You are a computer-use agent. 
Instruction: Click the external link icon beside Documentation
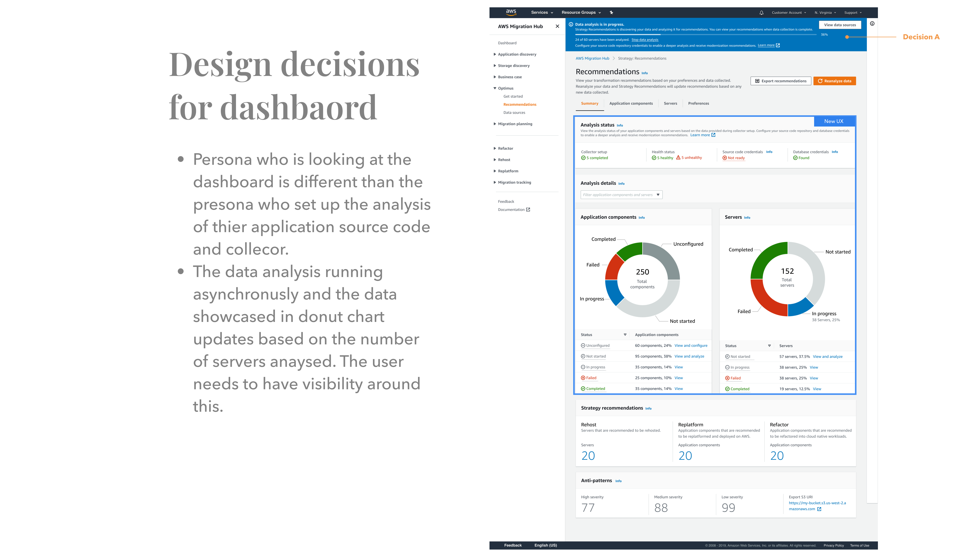coord(528,210)
